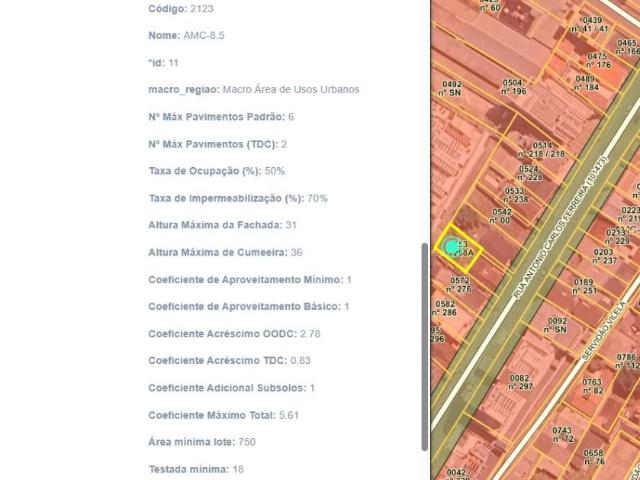This screenshot has width=640, height=480.
Task: Click Testada mínima 18 row
Action: pyautogui.click(x=196, y=469)
